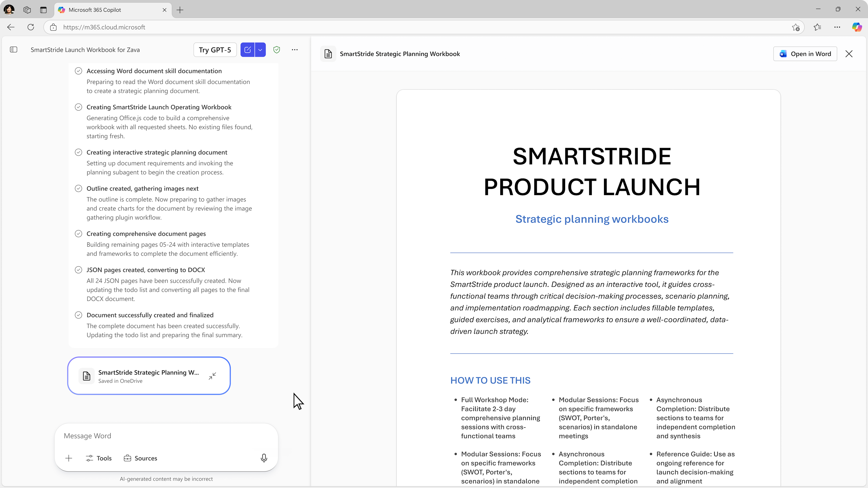Open document in Word
868x488 pixels.
[x=805, y=54]
